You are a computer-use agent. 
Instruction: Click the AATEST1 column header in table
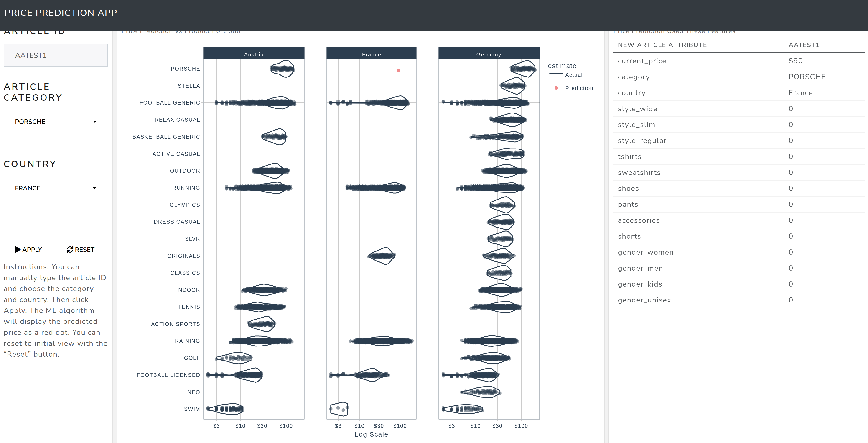coord(804,45)
